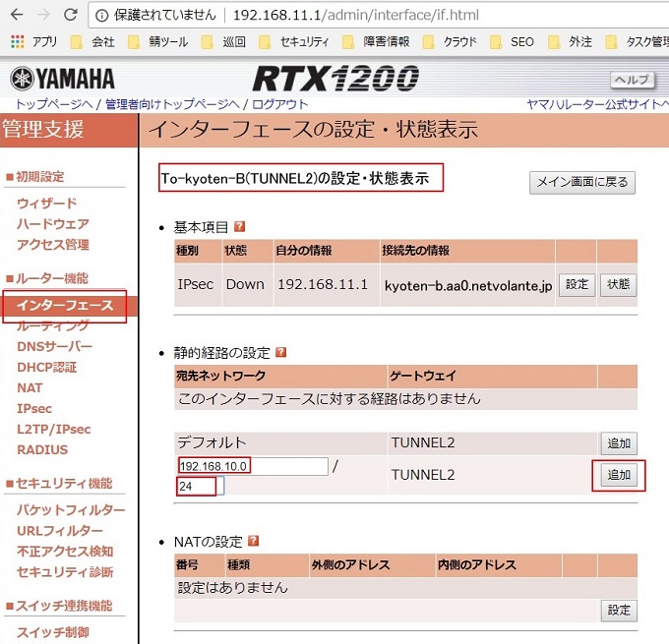Open ルーティング in the sidebar
Image resolution: width=669 pixels, height=644 pixels.
tap(53, 325)
